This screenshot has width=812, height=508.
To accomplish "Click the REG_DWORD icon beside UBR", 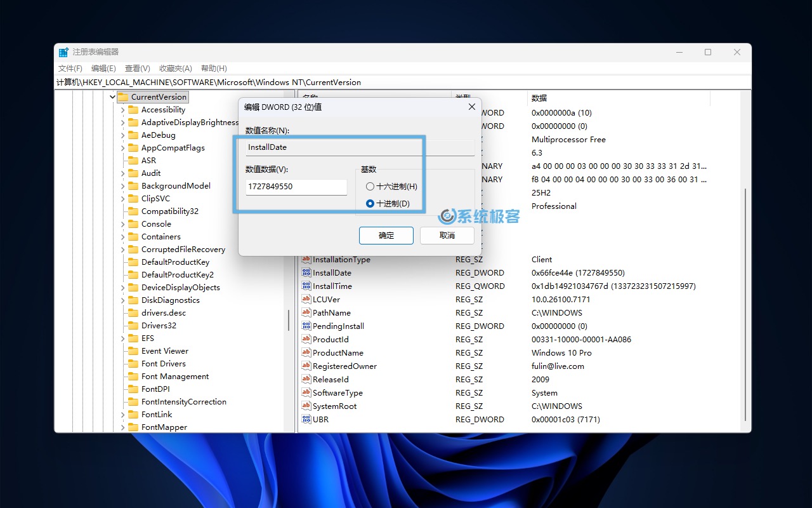I will (305, 419).
